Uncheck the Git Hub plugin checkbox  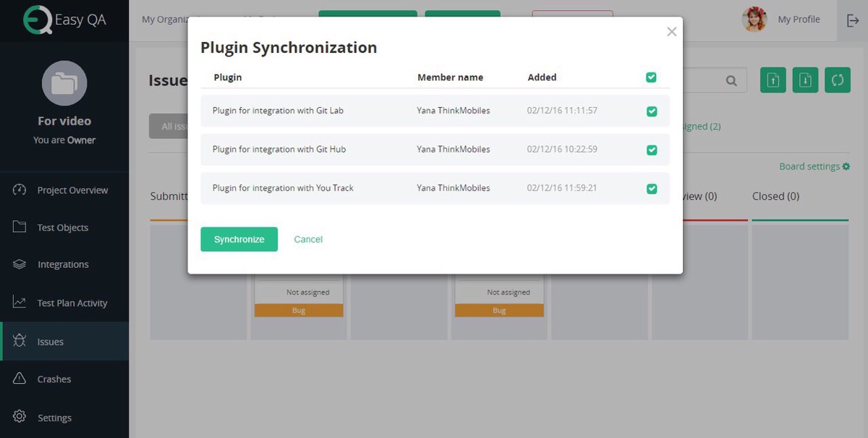652,150
